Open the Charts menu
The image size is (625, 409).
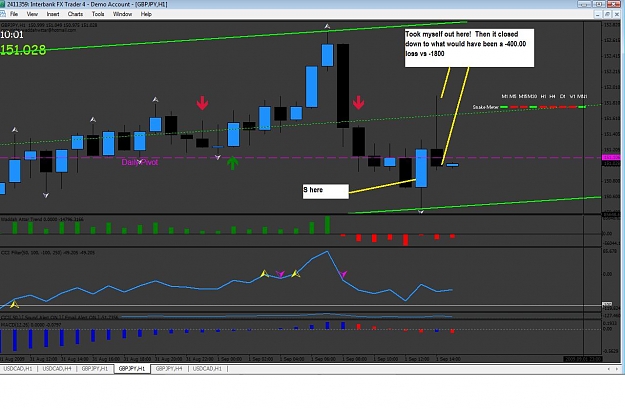(x=75, y=14)
